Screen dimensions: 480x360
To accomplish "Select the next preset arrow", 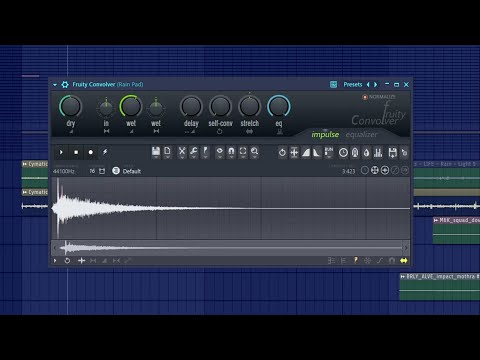I will click(x=376, y=85).
